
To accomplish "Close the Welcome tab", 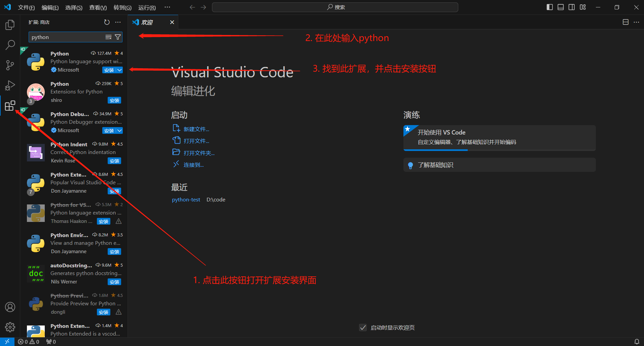I will pyautogui.click(x=172, y=22).
